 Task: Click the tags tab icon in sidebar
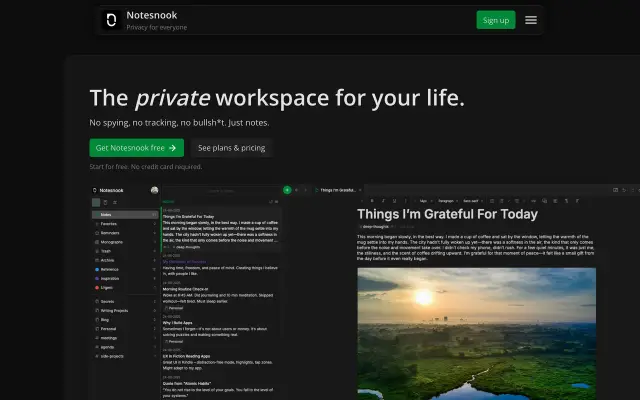115,202
